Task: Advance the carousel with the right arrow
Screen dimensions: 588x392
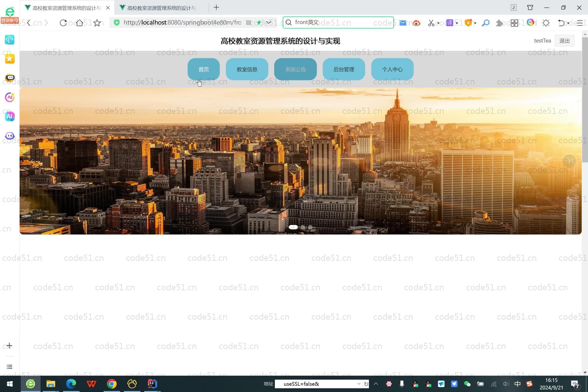Action: (569, 161)
